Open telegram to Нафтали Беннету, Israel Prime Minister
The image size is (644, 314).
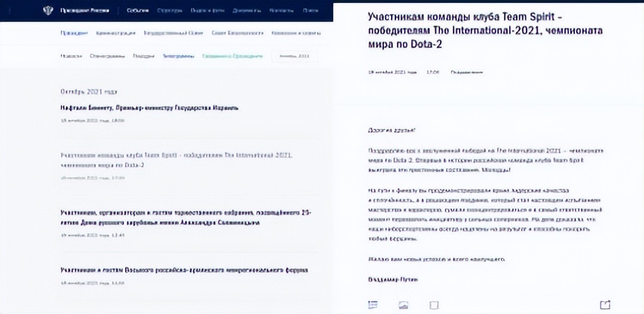click(149, 108)
